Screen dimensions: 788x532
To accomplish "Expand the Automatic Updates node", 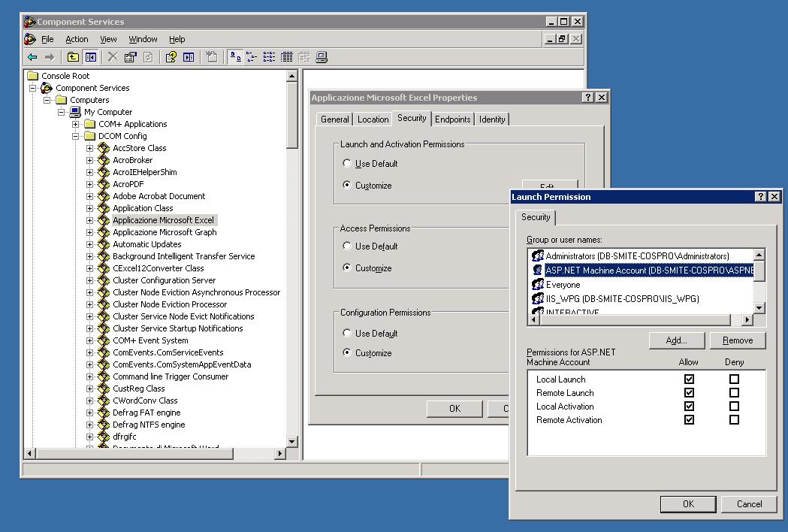I will (89, 244).
